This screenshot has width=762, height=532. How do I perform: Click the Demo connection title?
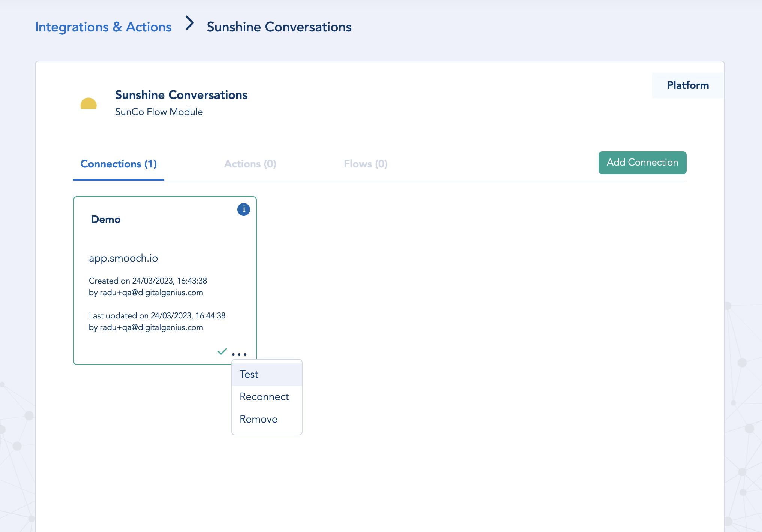click(106, 220)
